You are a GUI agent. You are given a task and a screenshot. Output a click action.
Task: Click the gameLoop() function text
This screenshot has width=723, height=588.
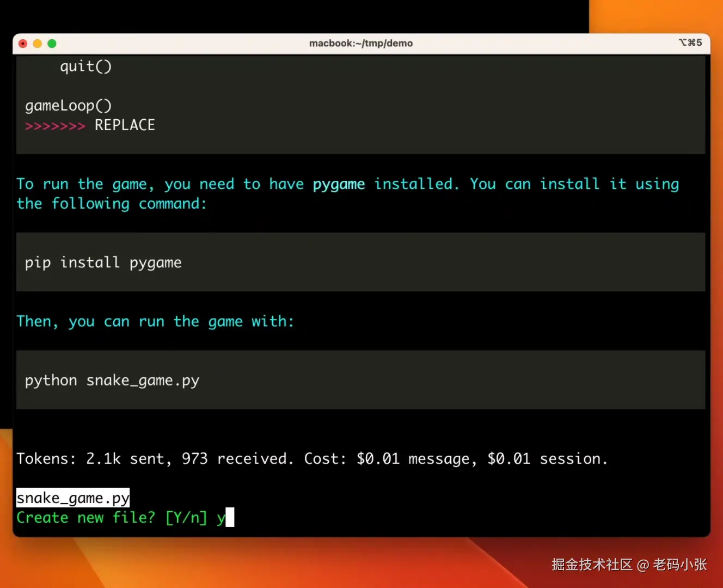point(69,105)
